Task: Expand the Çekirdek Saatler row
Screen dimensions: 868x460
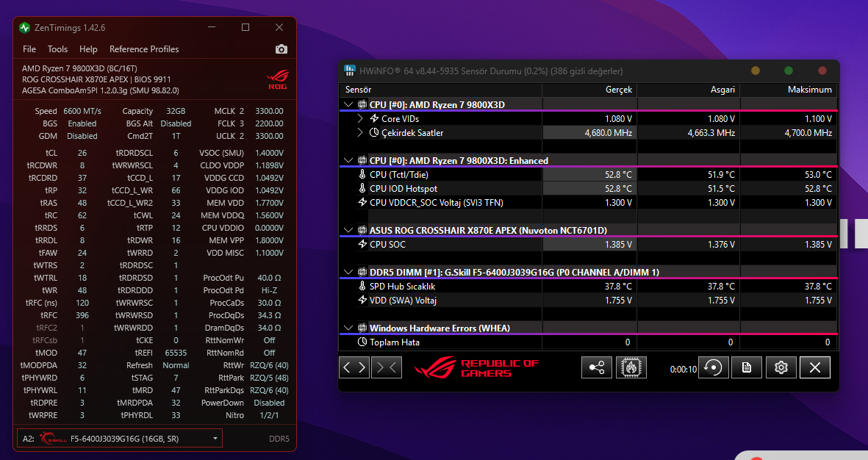Action: point(360,133)
